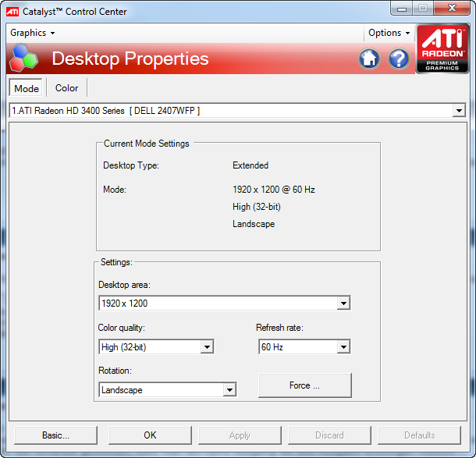Click the "Desktop Type:" label
This screenshot has height=458, width=476.
131,165
